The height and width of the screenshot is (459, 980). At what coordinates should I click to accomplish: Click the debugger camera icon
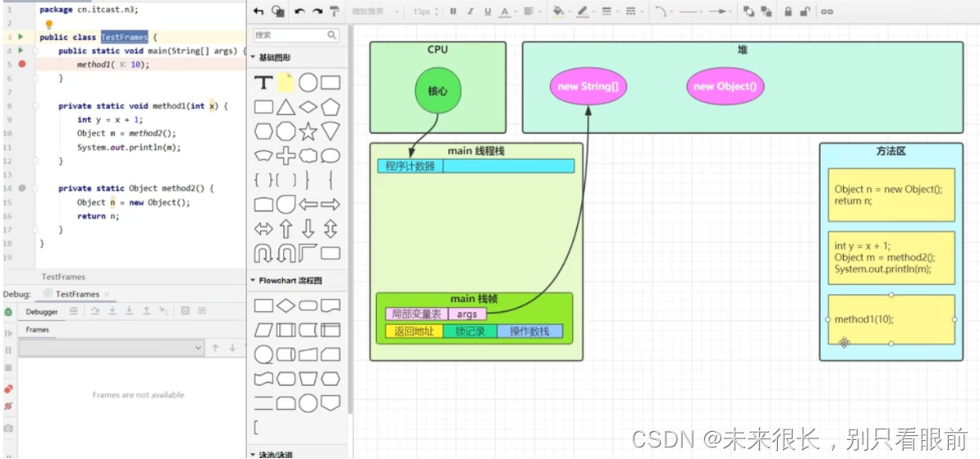pos(8,429)
